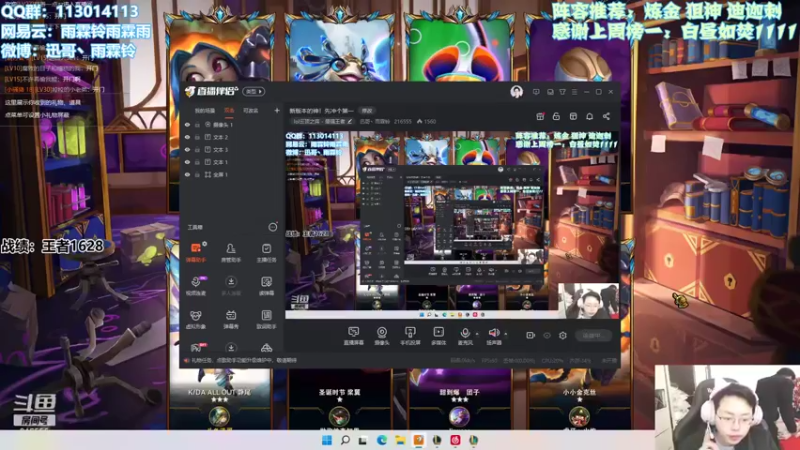Click the filter funnel icon in the title bar
This screenshot has width=800, height=450.
562,92
